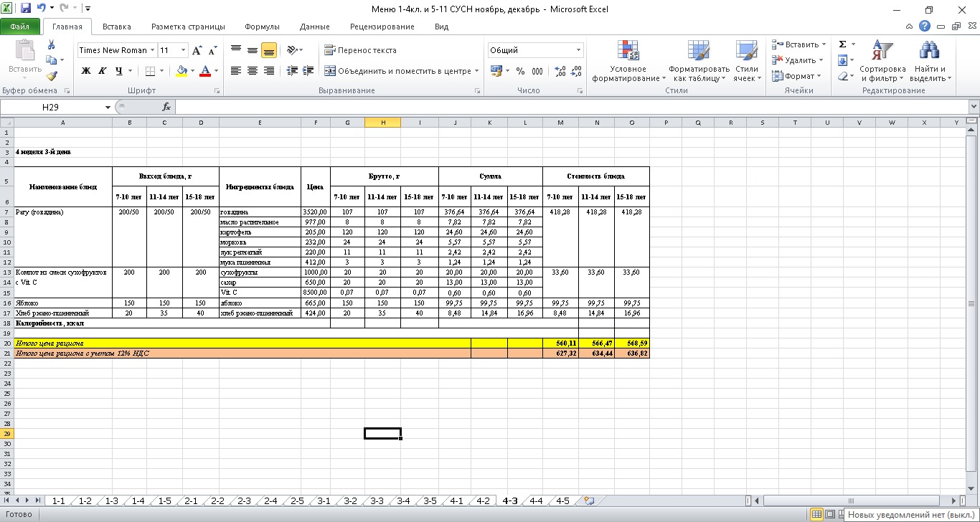
Task: Click the Merge and Center icon
Action: [x=330, y=71]
